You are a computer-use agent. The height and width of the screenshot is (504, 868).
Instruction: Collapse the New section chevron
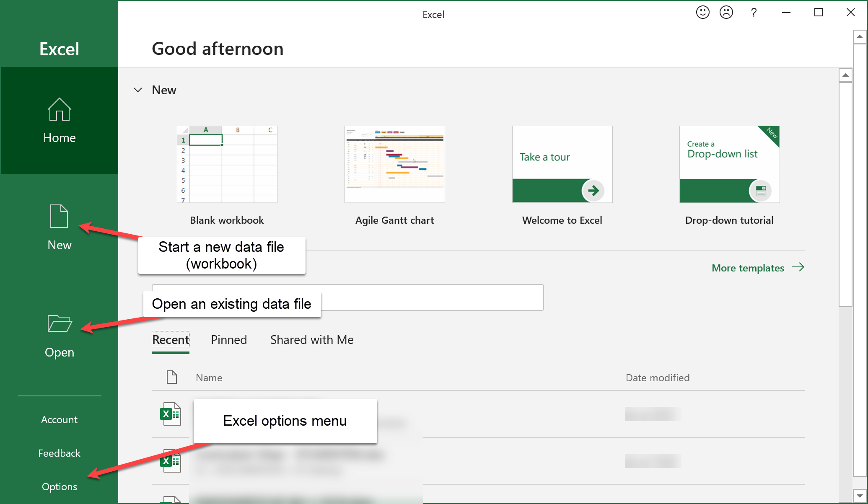pos(137,90)
